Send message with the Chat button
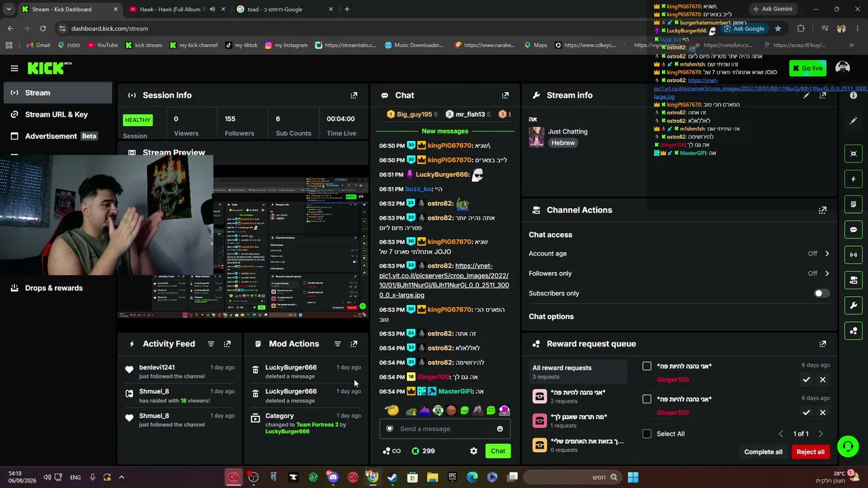The image size is (868, 488). coord(498,451)
